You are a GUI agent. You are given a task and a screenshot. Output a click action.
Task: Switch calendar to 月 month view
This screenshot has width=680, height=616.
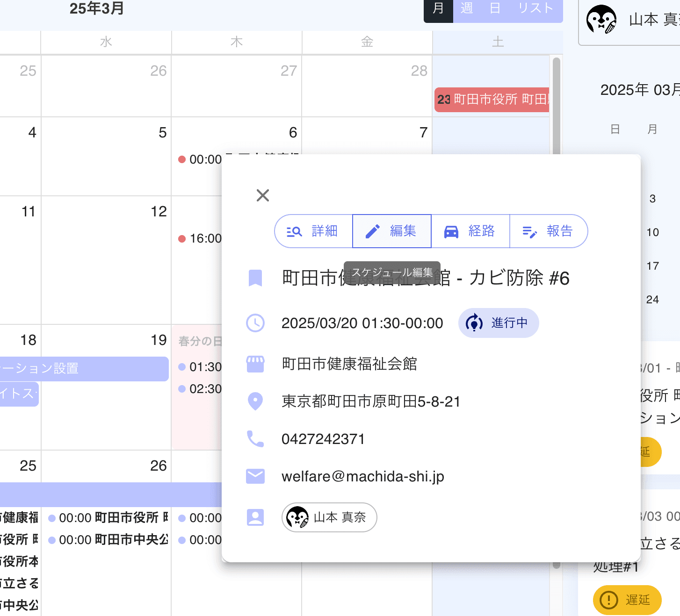point(438,8)
